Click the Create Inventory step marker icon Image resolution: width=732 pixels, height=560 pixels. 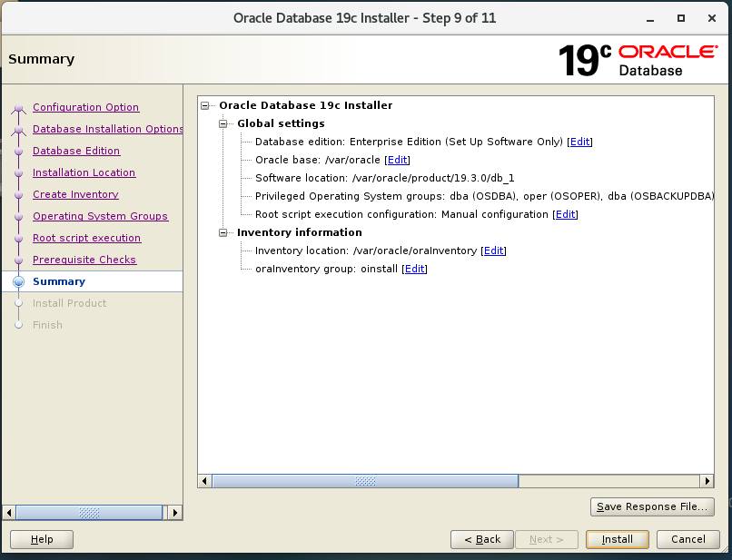pyautogui.click(x=18, y=194)
